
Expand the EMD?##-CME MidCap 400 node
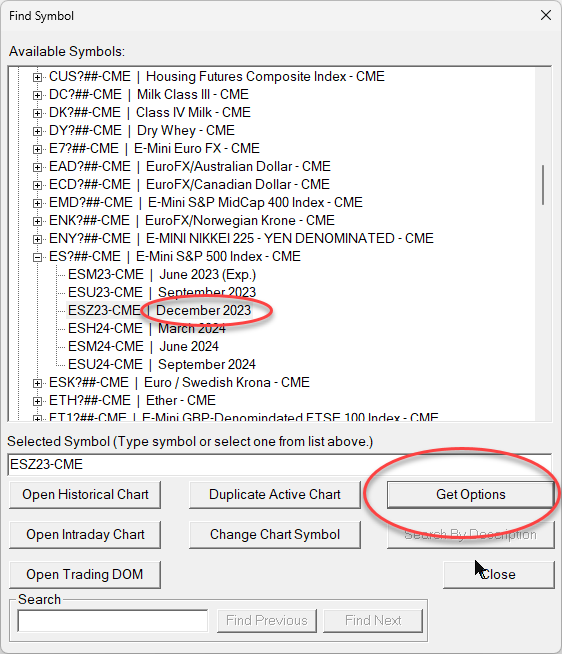click(x=38, y=203)
